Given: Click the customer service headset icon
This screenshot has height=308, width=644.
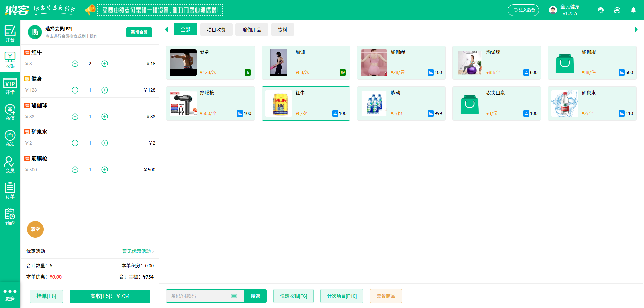Looking at the screenshot, I should (601, 10).
